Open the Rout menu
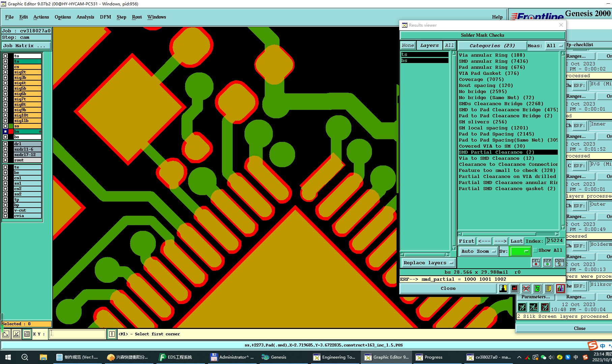This screenshot has height=364, width=612. (137, 17)
